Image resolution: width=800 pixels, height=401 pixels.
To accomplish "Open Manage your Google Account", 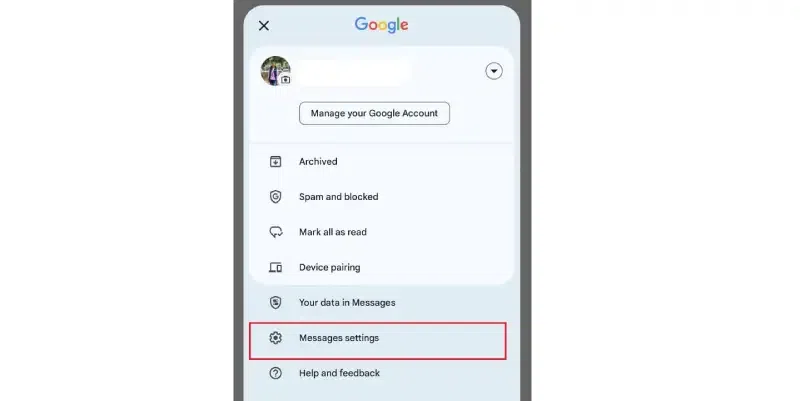I will click(x=374, y=113).
